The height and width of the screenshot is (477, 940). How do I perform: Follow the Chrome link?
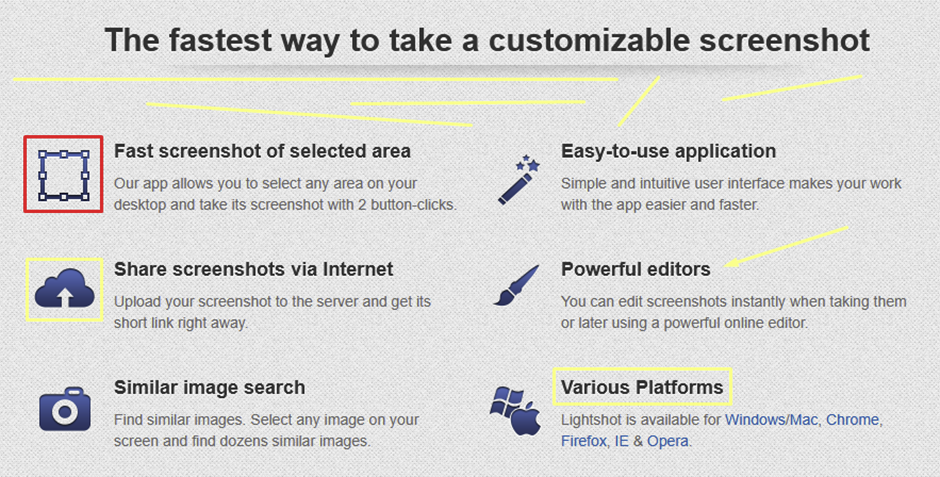(852, 419)
